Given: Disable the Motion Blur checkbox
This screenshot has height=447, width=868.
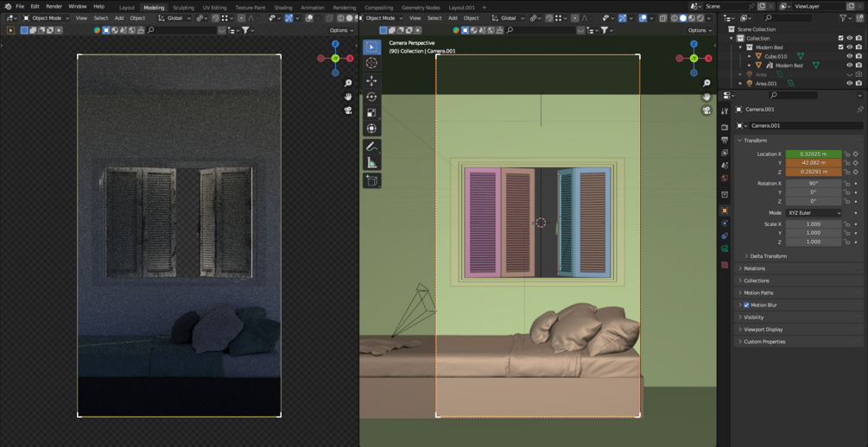Looking at the screenshot, I should (746, 305).
